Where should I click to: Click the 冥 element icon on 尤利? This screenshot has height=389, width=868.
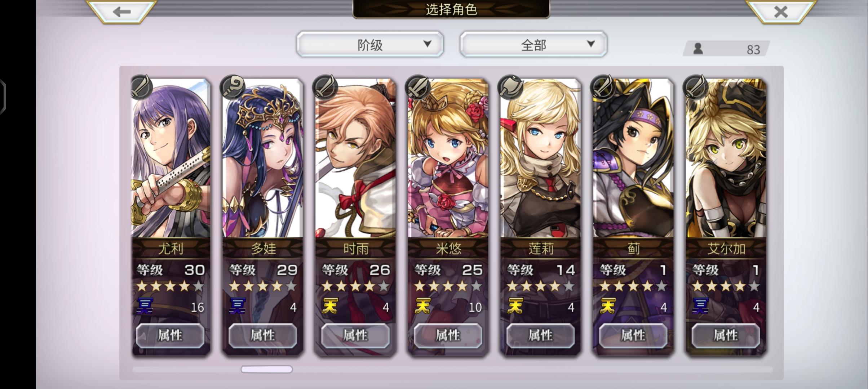click(145, 306)
